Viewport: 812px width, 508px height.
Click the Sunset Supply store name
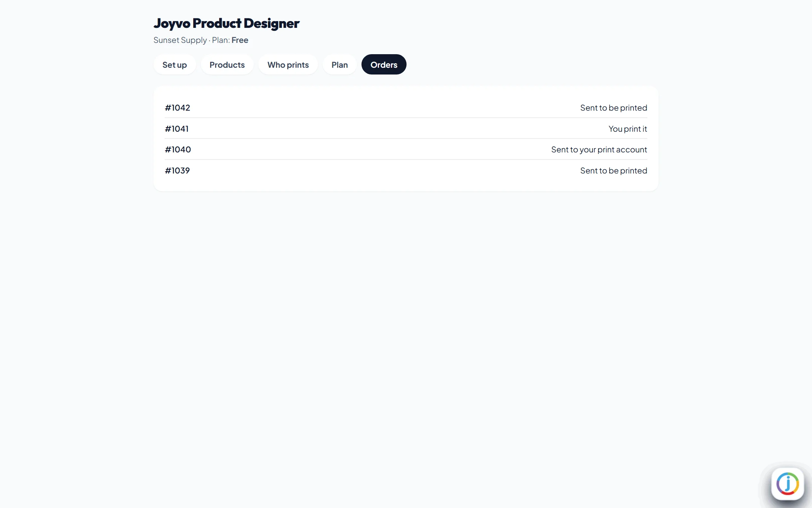[x=180, y=40]
